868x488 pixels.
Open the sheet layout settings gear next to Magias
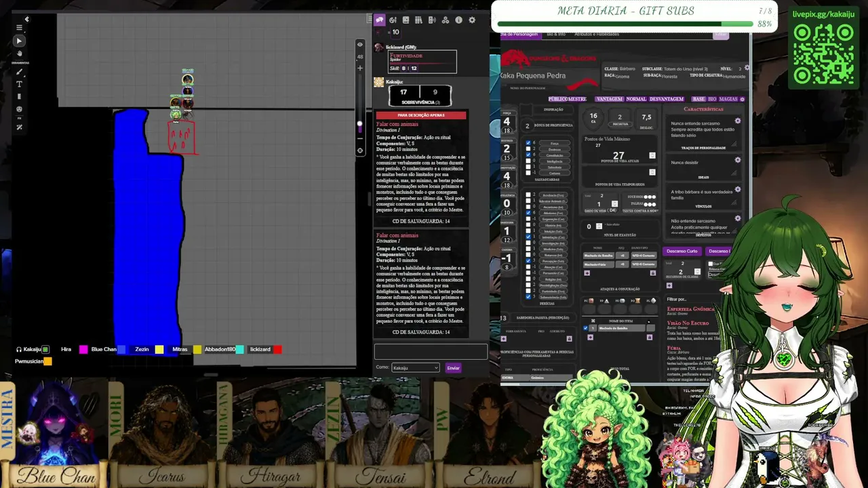click(x=743, y=99)
